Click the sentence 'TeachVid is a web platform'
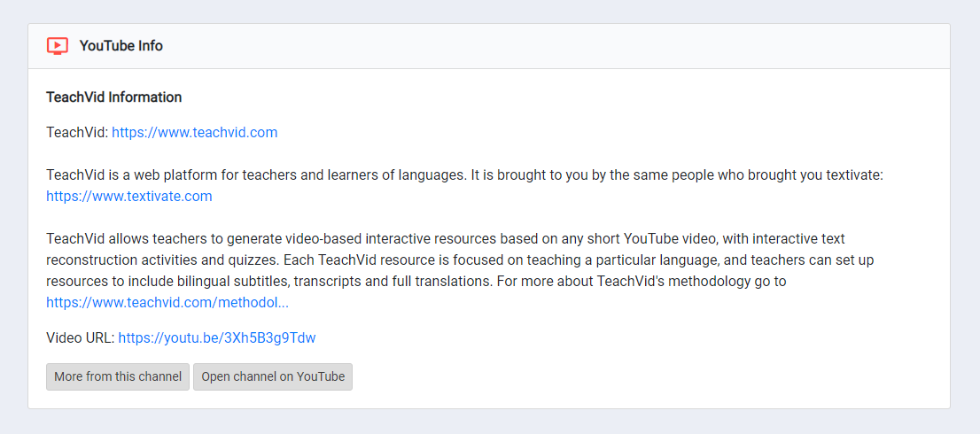980x434 pixels. [128, 175]
